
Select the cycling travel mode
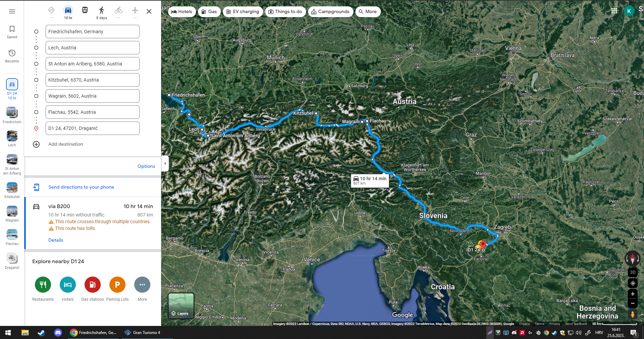118,10
